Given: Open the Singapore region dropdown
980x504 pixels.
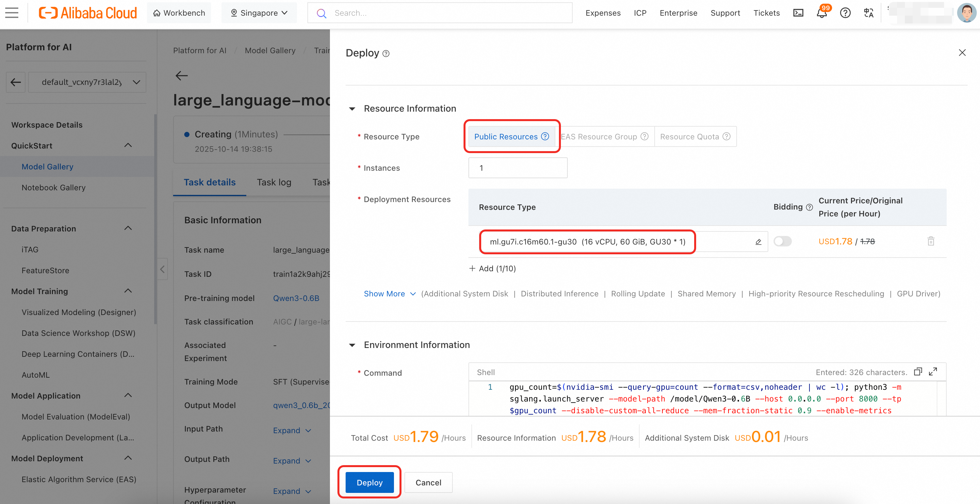Looking at the screenshot, I should [x=259, y=13].
